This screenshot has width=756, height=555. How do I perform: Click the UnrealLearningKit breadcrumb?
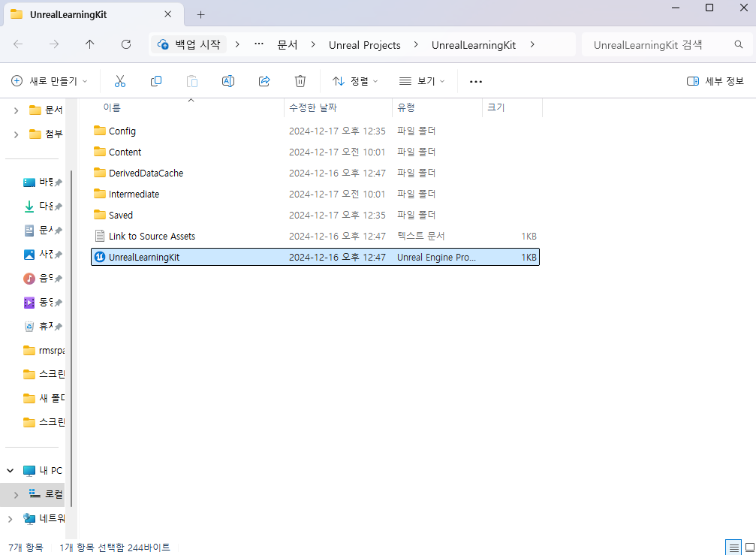click(x=474, y=45)
